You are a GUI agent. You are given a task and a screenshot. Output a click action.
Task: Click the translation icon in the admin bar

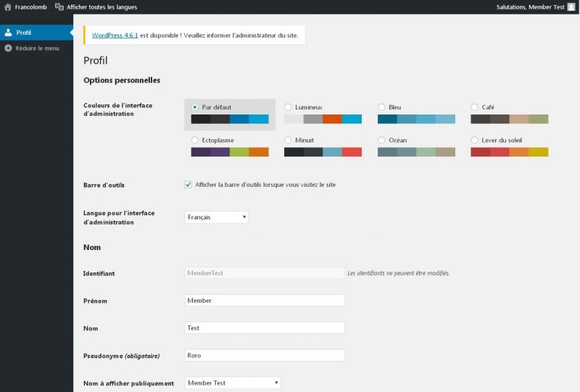(59, 7)
